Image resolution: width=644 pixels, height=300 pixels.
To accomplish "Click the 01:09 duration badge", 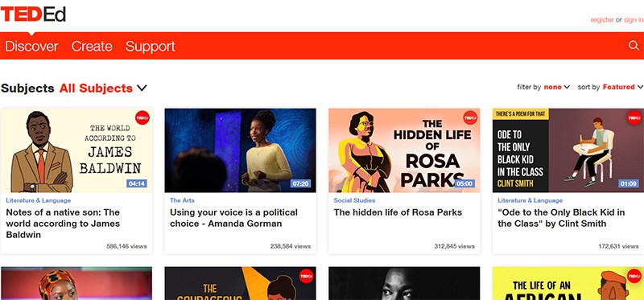I will tap(629, 183).
